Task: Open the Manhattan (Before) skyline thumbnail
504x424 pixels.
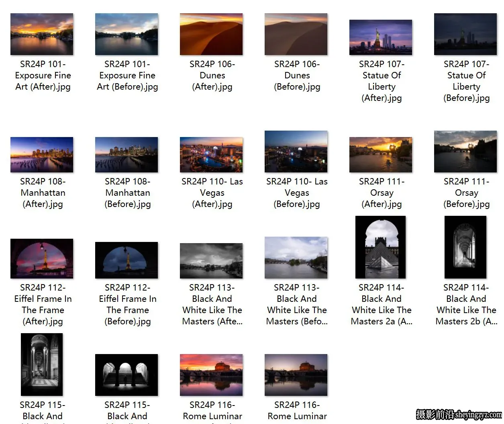Action: [127, 155]
